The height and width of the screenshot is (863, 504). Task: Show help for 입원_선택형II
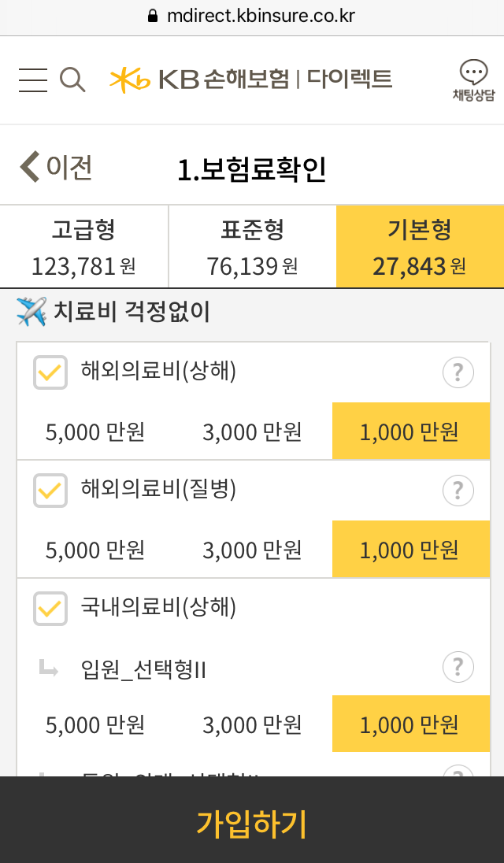[x=458, y=668]
